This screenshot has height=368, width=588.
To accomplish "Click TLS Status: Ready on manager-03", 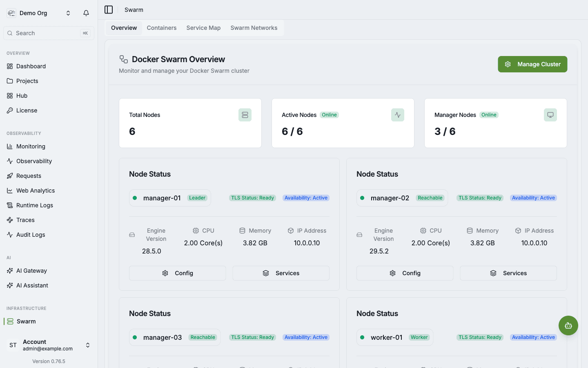I will coord(252,337).
